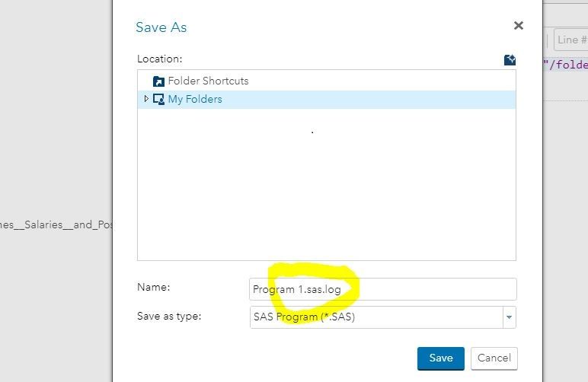The width and height of the screenshot is (588, 382).
Task: Click the Save as type label
Action: point(169,316)
